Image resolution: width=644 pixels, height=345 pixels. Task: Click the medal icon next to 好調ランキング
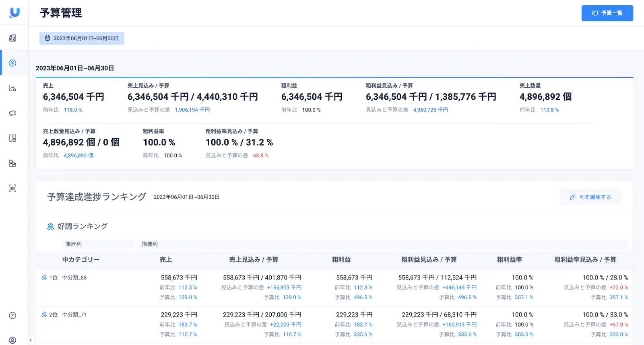coord(50,227)
